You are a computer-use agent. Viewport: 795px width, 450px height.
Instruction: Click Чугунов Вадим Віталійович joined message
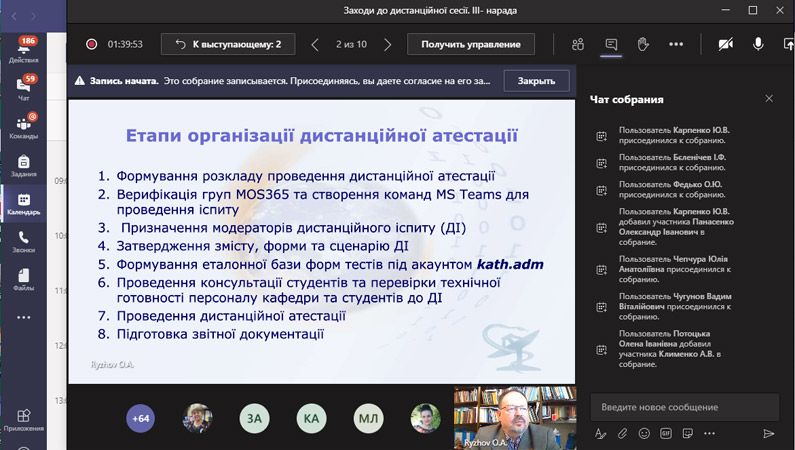tap(675, 307)
